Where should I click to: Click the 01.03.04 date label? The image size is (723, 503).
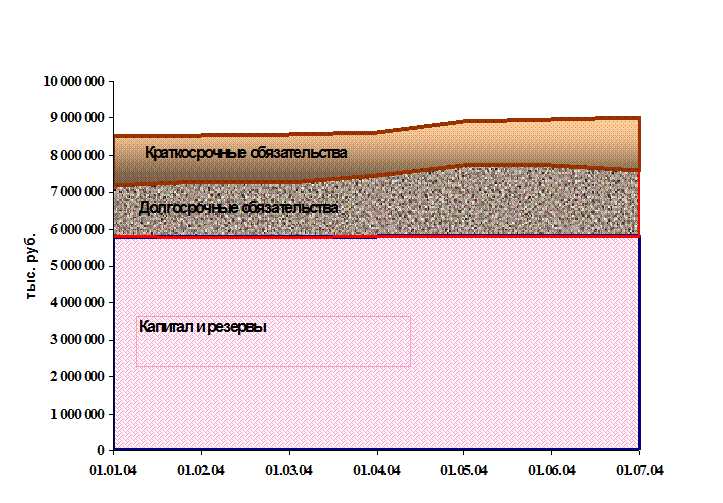[289, 469]
